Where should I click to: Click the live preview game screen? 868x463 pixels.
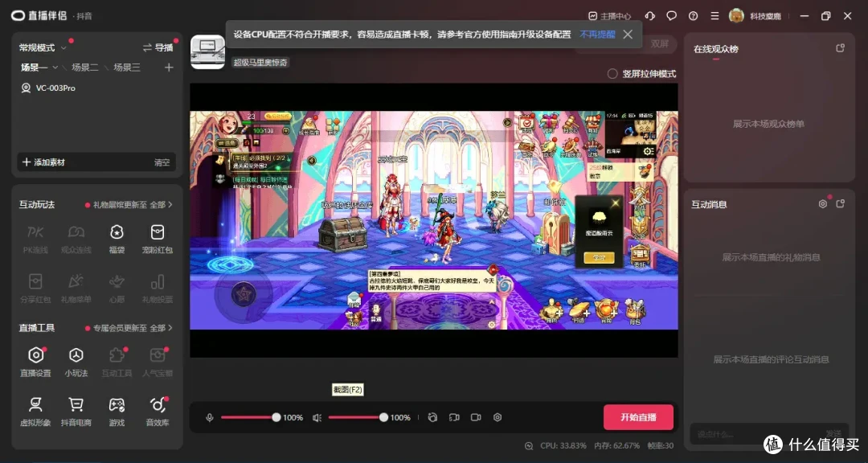point(433,220)
